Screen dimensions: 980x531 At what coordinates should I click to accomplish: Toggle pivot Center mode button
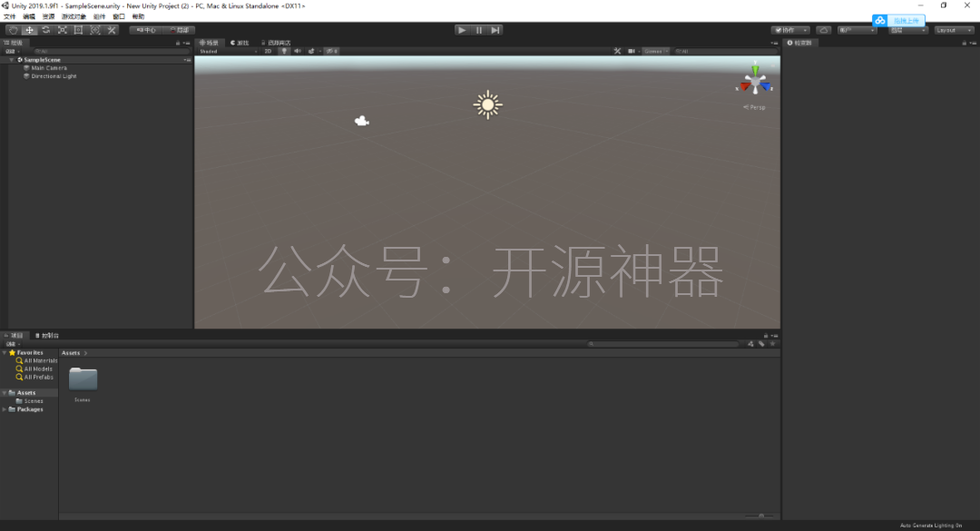[x=146, y=30]
